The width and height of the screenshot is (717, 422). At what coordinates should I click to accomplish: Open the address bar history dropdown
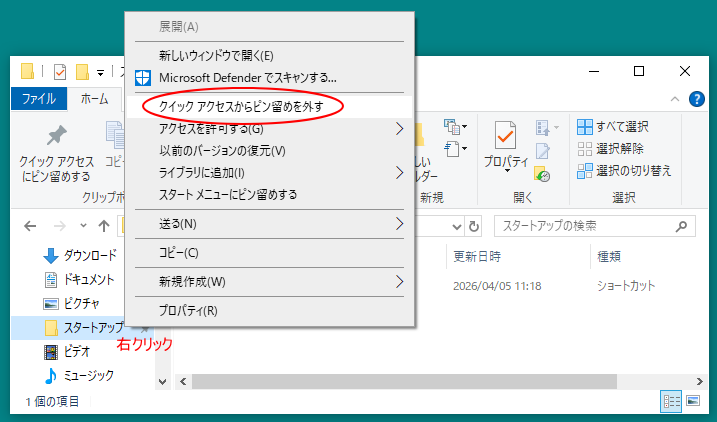pyautogui.click(x=456, y=226)
